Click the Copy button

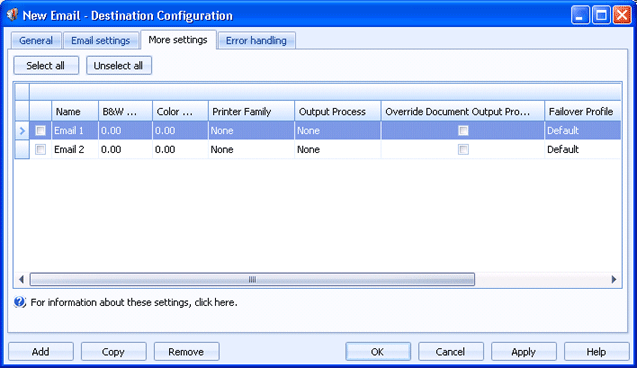tap(113, 351)
